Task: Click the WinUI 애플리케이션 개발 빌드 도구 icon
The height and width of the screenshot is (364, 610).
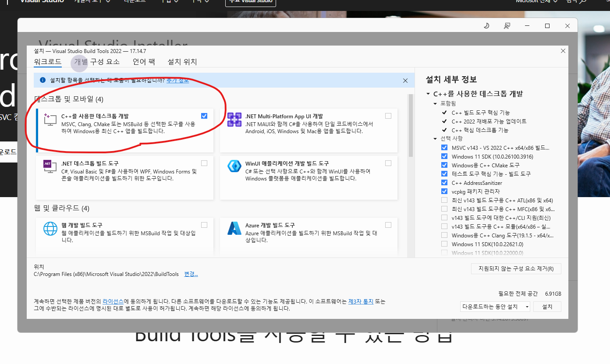Action: point(234,166)
